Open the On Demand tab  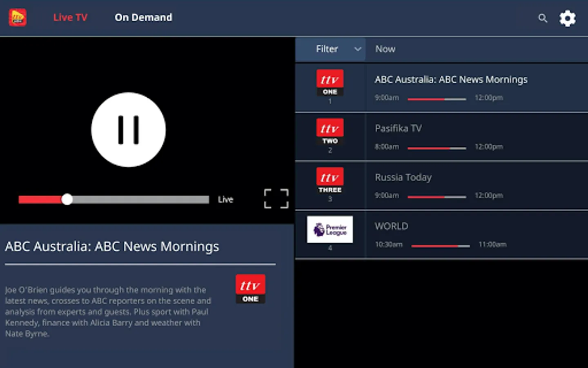(x=143, y=18)
